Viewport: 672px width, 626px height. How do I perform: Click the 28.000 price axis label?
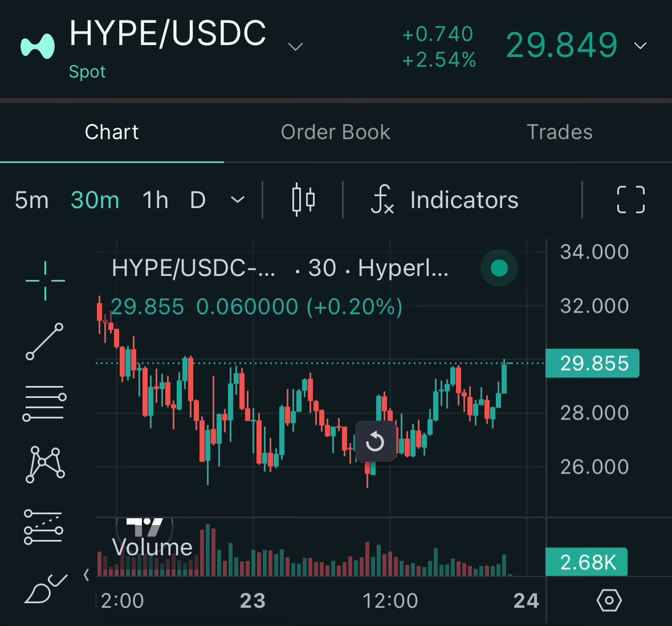click(x=594, y=413)
